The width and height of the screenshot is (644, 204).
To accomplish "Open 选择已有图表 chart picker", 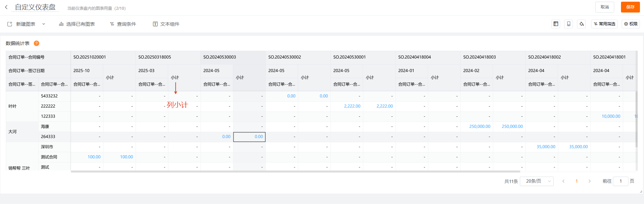I will pyautogui.click(x=77, y=24).
